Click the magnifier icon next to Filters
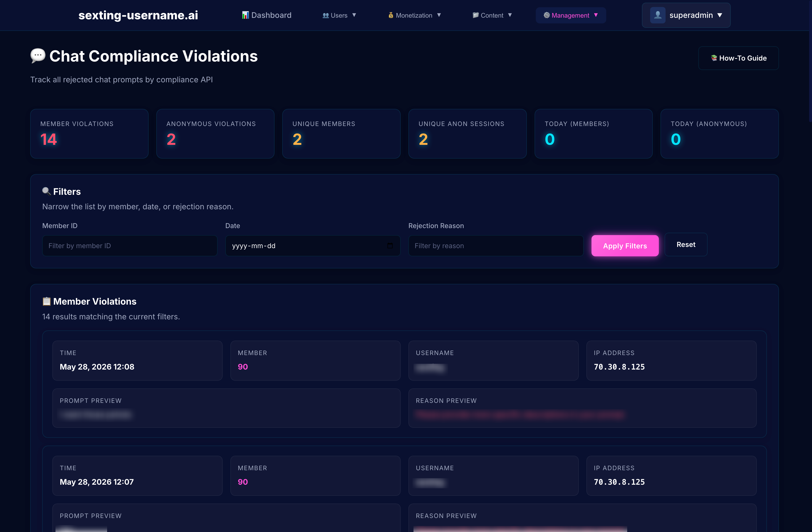The height and width of the screenshot is (532, 812). pyautogui.click(x=46, y=191)
